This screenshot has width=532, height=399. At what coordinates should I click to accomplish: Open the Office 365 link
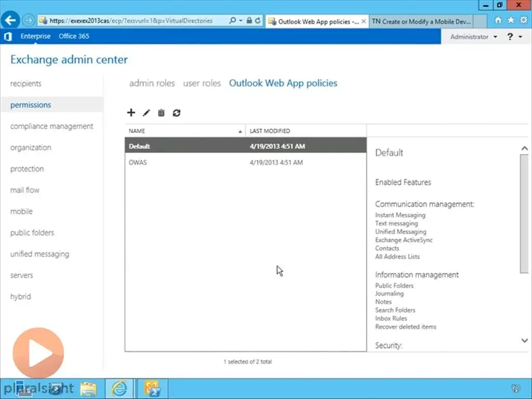[74, 36]
